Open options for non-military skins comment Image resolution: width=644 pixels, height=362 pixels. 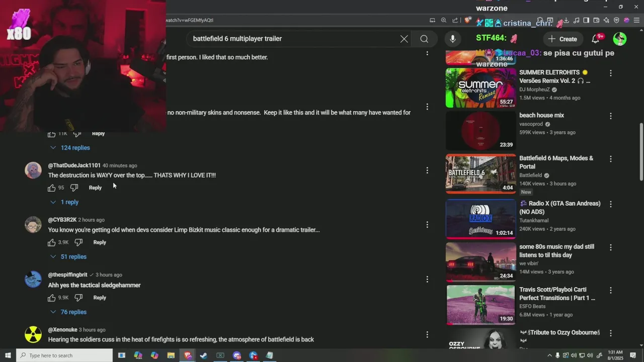coord(427,107)
